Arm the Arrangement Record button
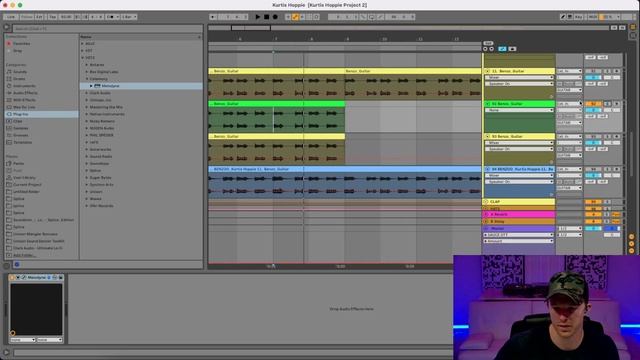Viewport: 640px width, 360px height. [275, 17]
